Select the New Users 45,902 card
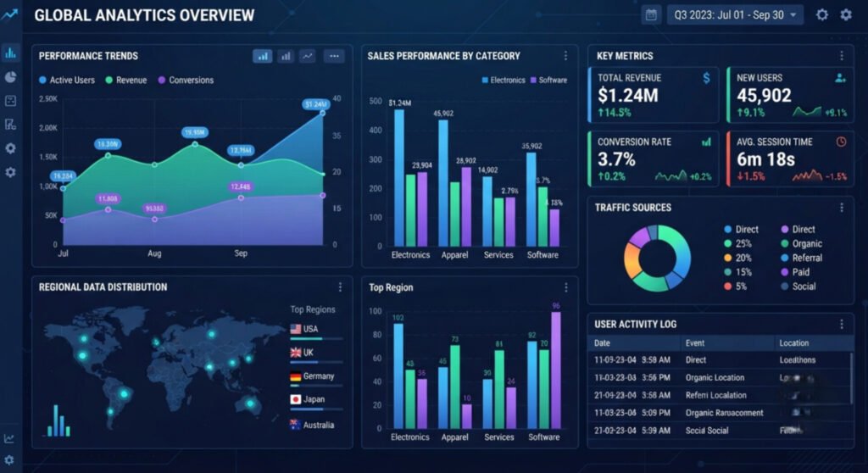The image size is (868, 473). coord(790,95)
